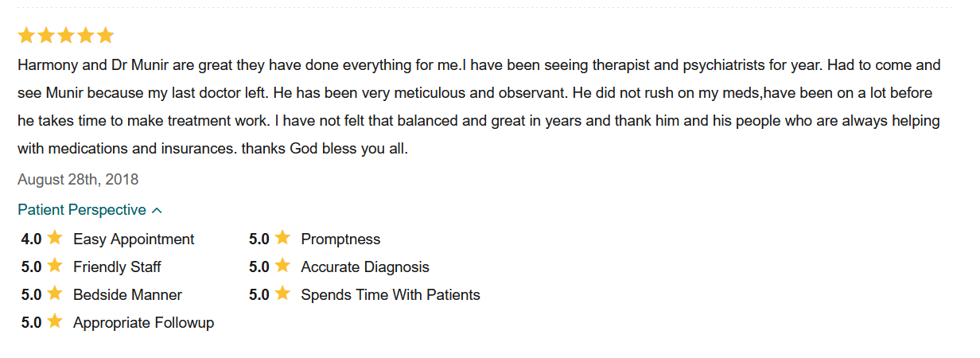Click the star icon beside Bedside Manner
This screenshot has height=358, width=980.
tap(55, 294)
